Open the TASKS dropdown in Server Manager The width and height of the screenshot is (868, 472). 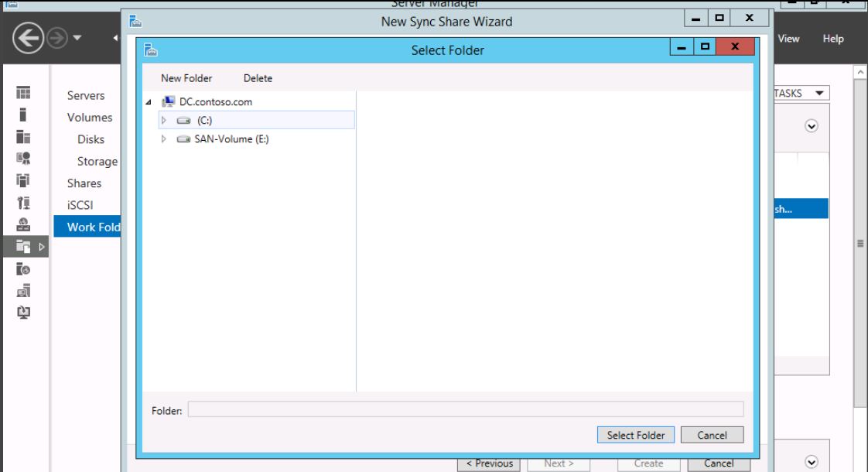801,93
